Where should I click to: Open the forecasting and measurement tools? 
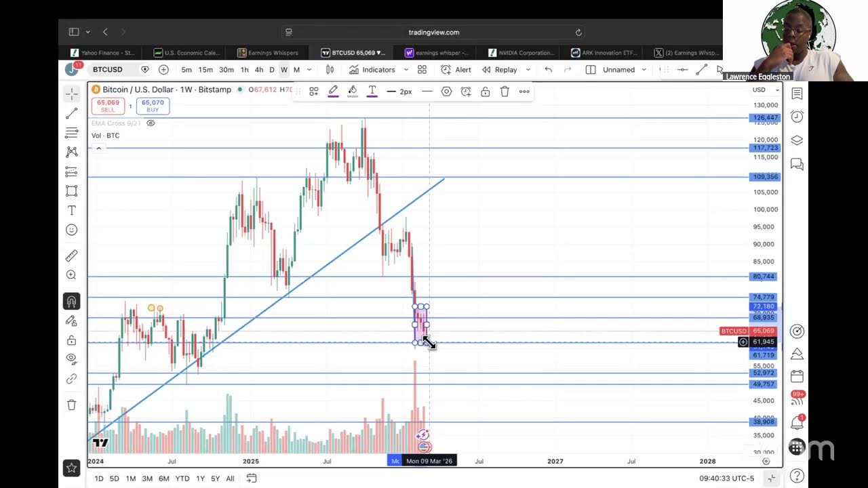71,171
